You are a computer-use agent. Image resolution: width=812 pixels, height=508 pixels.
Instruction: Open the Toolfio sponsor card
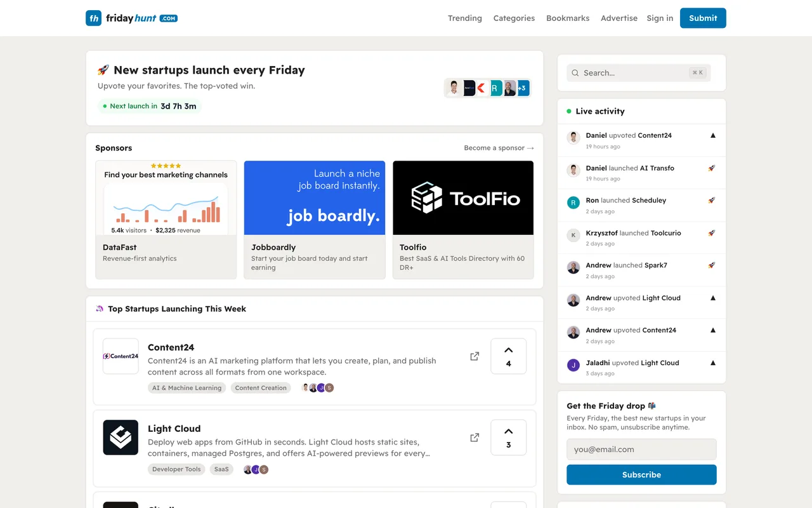coord(463,220)
